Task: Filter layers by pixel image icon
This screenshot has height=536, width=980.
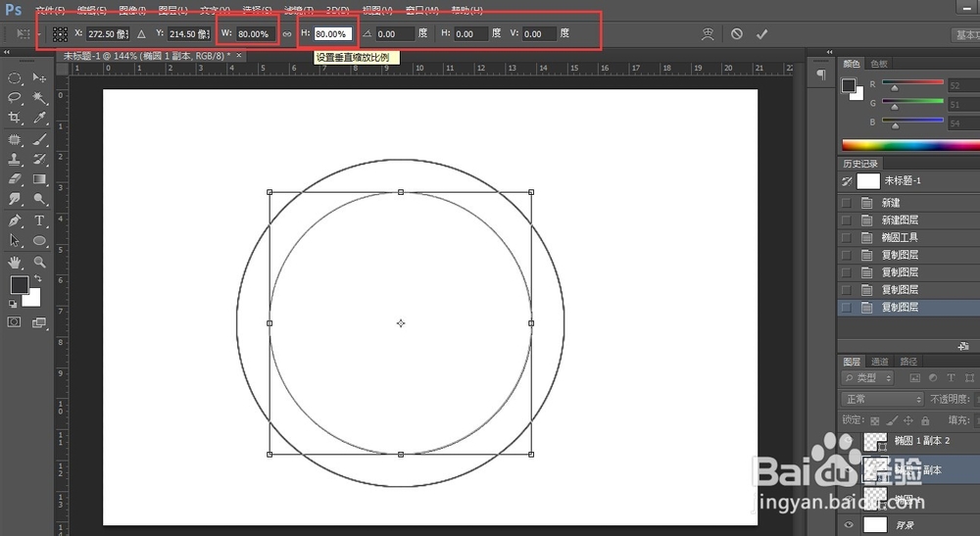Action: pos(915,378)
